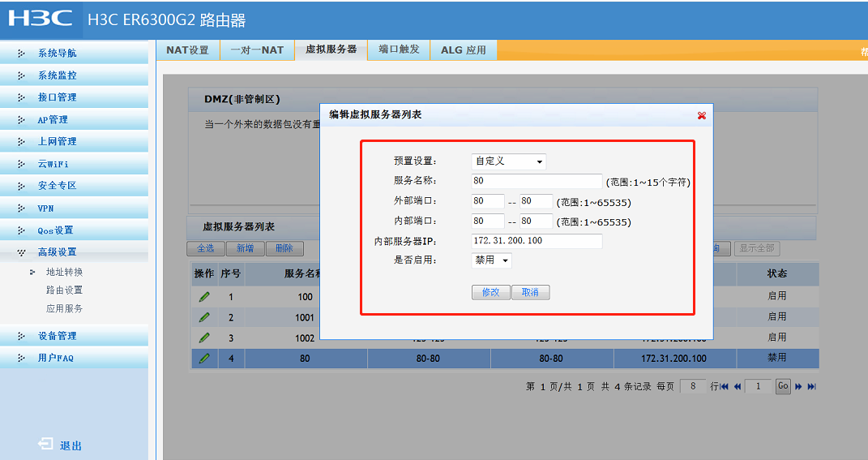Expand 云WiFi menu
This screenshot has height=460, width=868.
pyautogui.click(x=75, y=164)
